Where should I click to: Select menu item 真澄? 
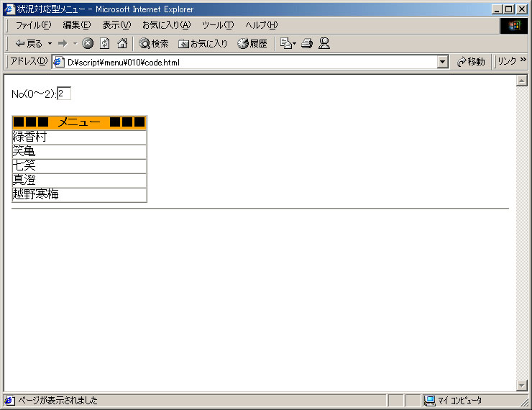pos(79,181)
